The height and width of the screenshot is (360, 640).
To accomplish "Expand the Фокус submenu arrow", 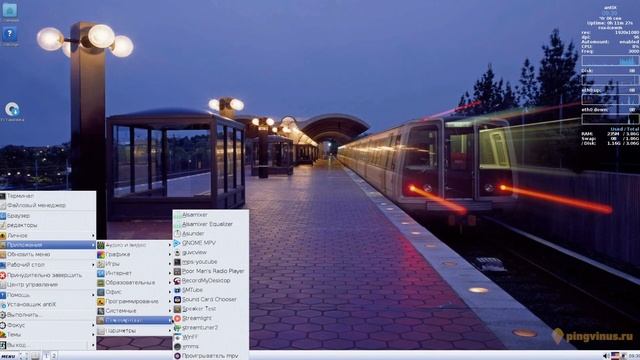I will [93, 325].
